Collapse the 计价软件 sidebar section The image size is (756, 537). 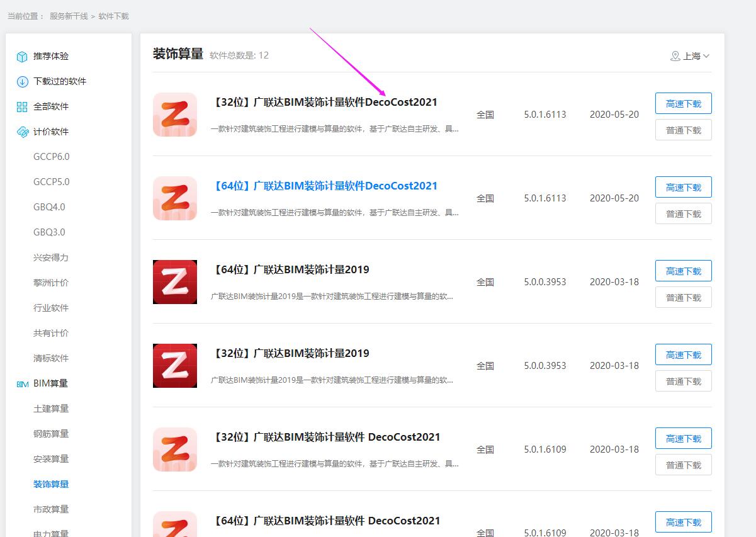[x=51, y=132]
